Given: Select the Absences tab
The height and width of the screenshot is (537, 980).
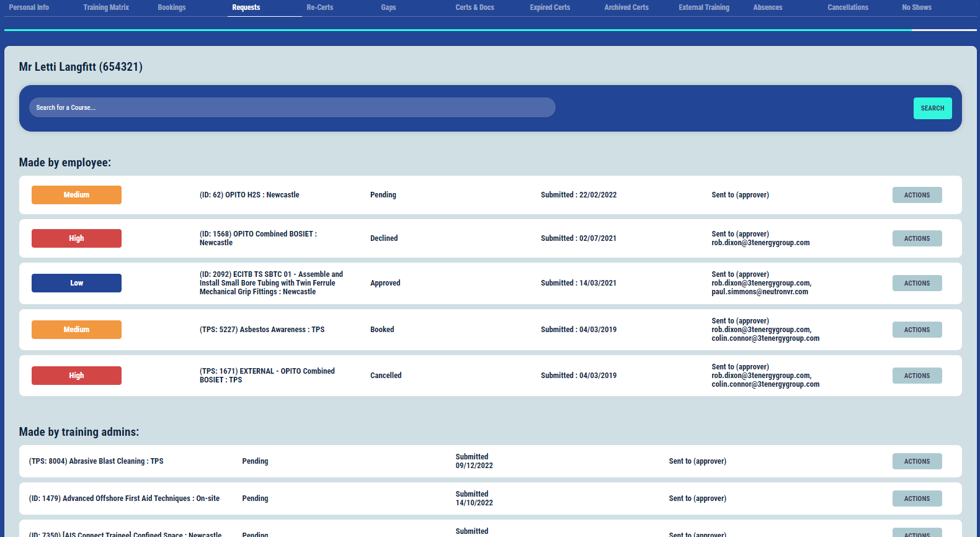Looking at the screenshot, I should (x=767, y=7).
